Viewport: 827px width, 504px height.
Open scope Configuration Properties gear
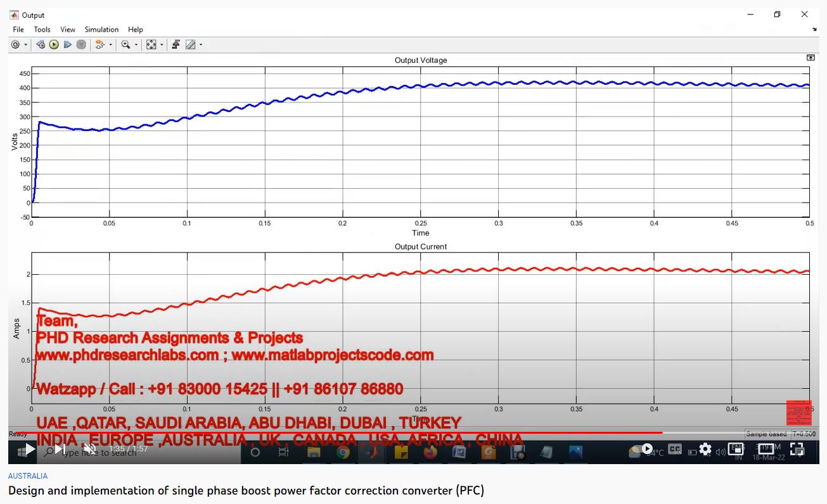pyautogui.click(x=15, y=44)
